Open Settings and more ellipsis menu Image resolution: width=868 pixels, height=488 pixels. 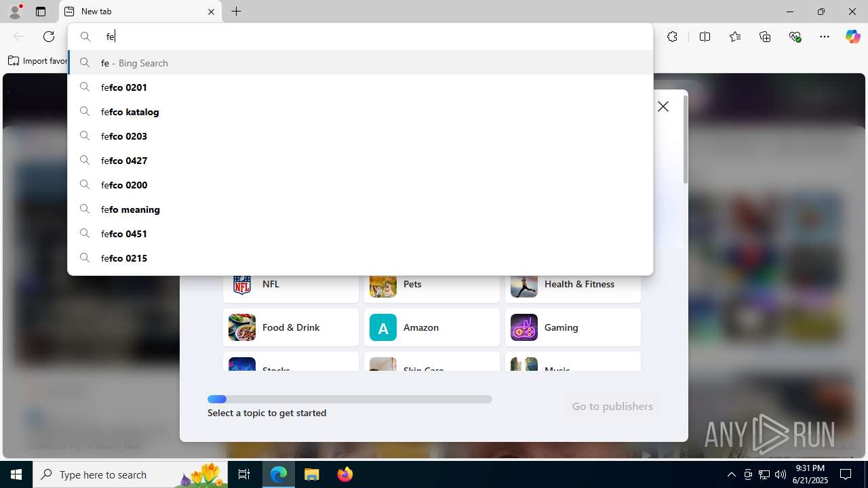[x=825, y=37]
